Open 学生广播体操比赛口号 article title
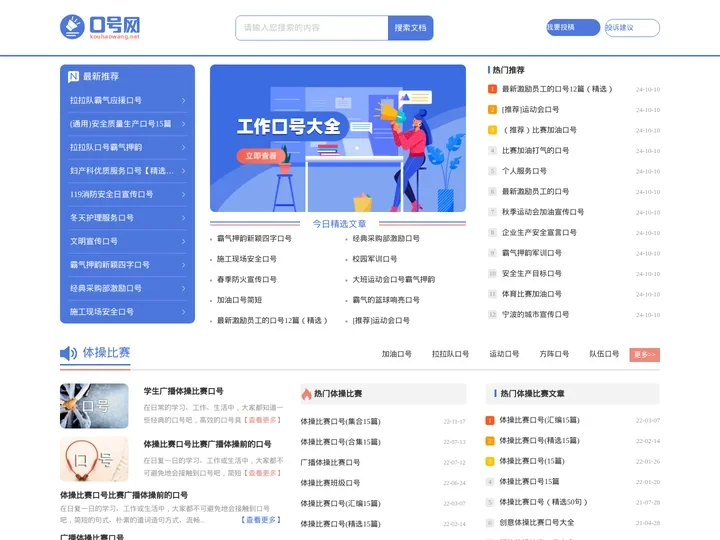Viewport: 720px width, 540px height. (183, 391)
